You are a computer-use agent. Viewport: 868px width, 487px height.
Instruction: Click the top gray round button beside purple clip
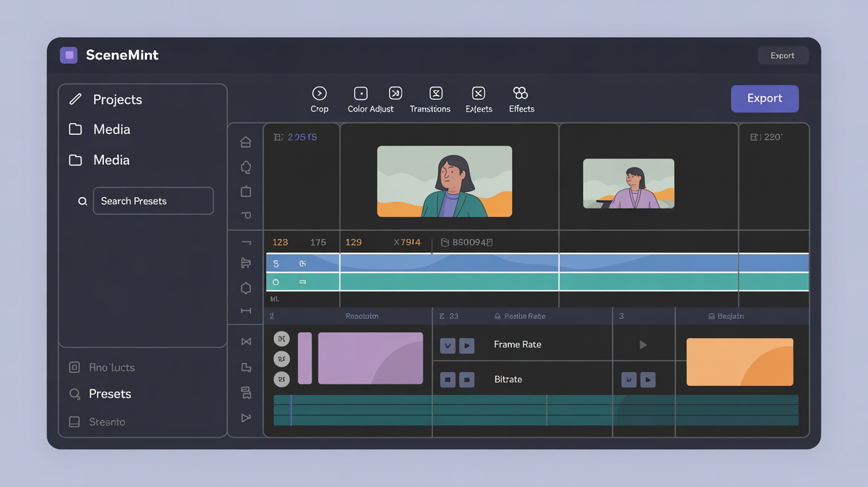pyautogui.click(x=282, y=339)
